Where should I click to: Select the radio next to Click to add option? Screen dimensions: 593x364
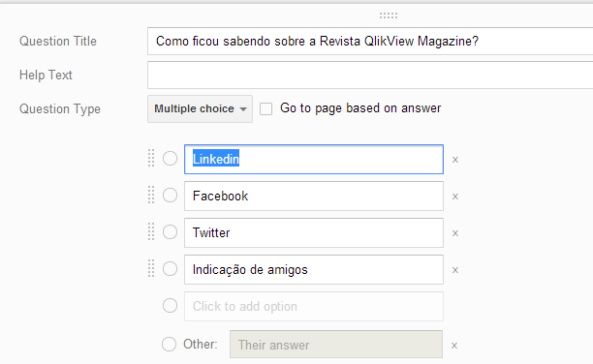pyautogui.click(x=170, y=305)
